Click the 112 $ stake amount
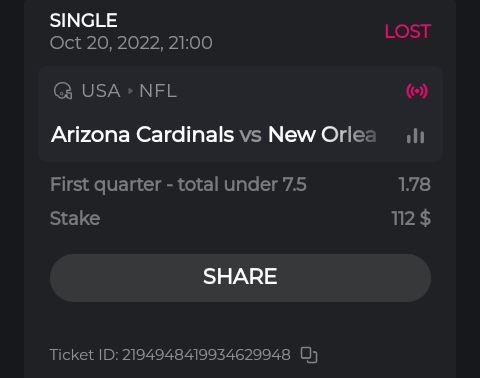Viewport: 480px width, 378px height. click(411, 219)
